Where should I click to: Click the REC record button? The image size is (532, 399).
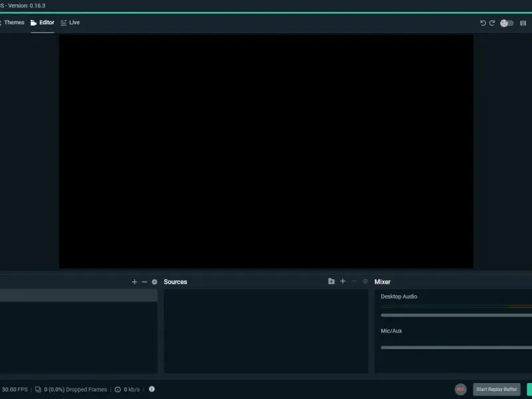coord(460,389)
